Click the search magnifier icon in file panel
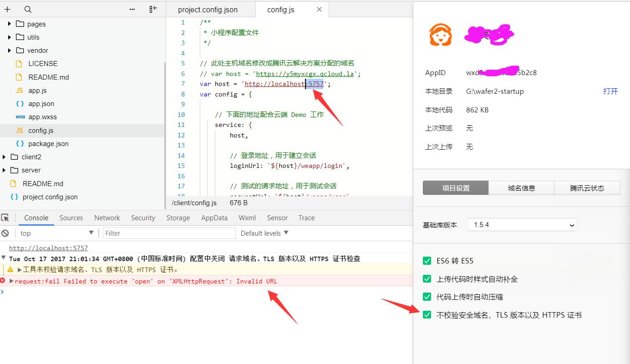 28,9
